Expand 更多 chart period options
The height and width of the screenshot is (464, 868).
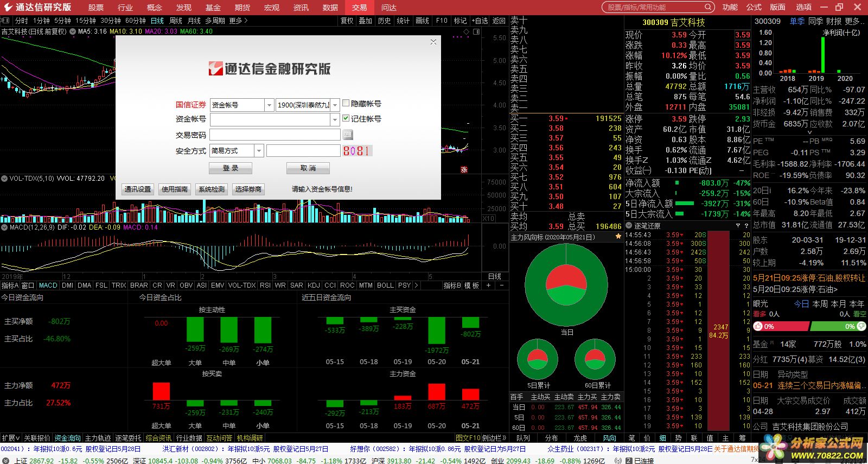pyautogui.click(x=239, y=21)
